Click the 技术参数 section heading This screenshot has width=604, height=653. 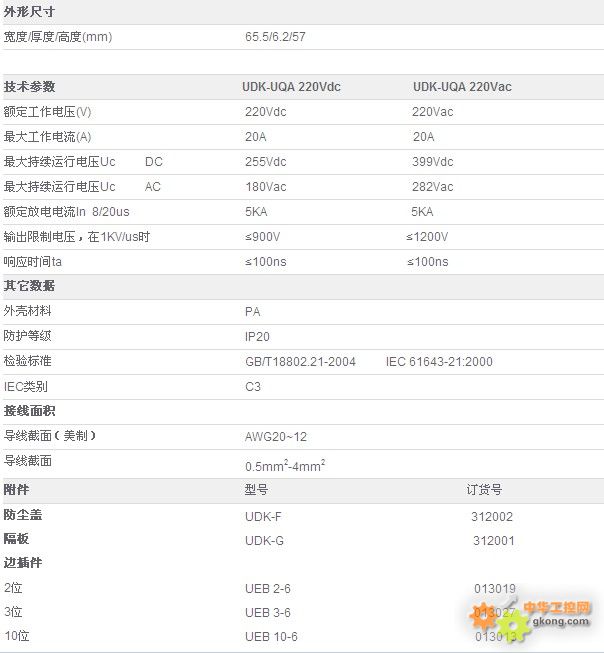point(30,87)
